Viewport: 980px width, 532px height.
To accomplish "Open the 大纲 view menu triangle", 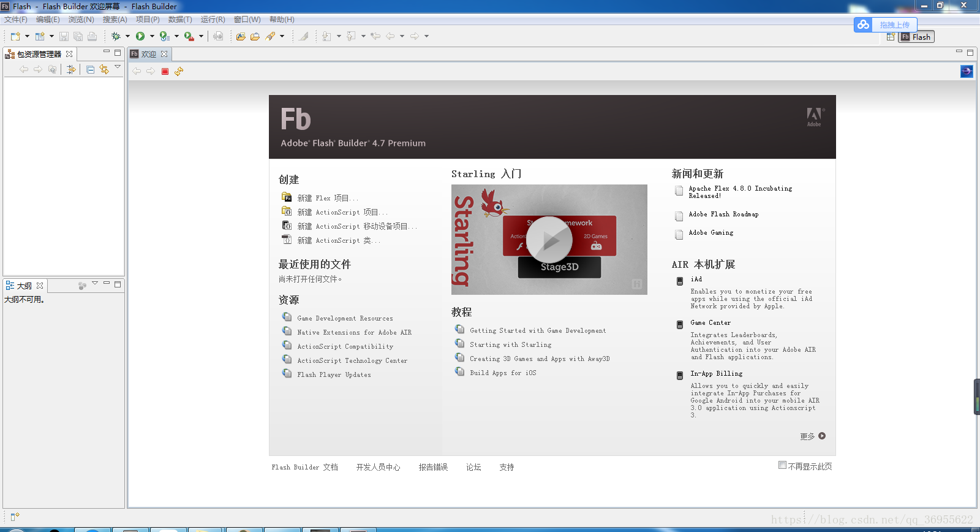I will pyautogui.click(x=95, y=283).
